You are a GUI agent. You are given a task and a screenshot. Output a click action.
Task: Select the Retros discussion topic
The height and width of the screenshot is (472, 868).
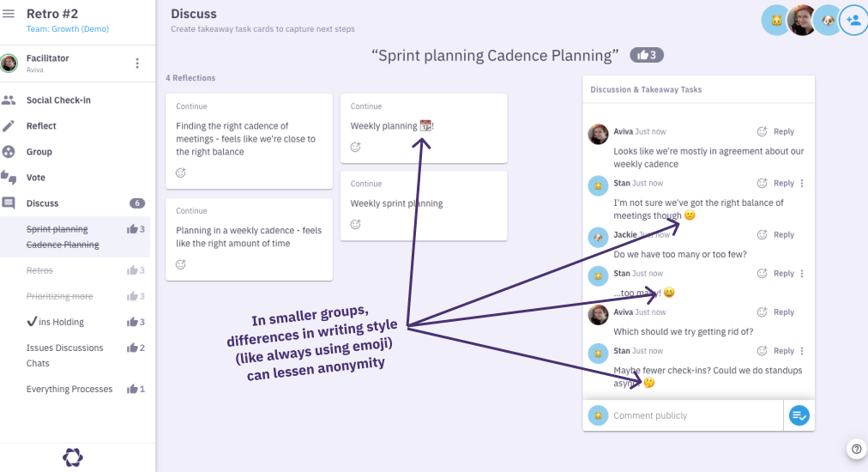click(39, 270)
